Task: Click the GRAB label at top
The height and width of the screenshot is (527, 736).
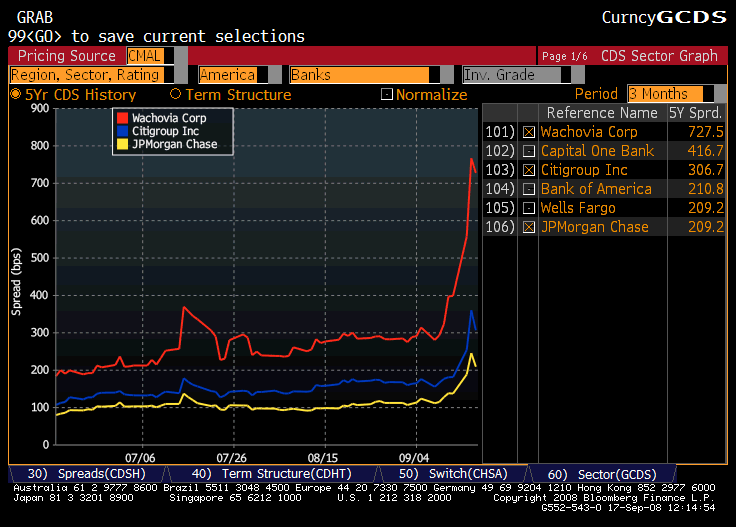Action: point(35,17)
